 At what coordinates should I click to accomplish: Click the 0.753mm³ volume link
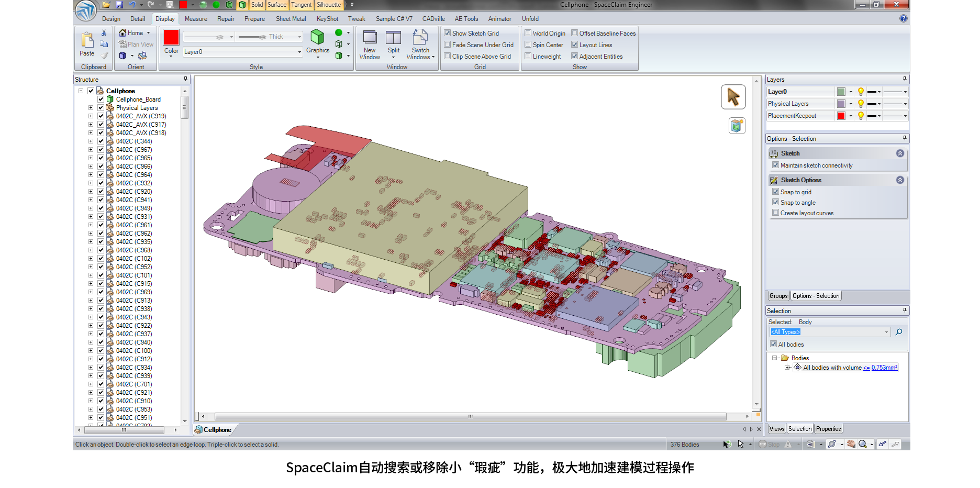(884, 368)
